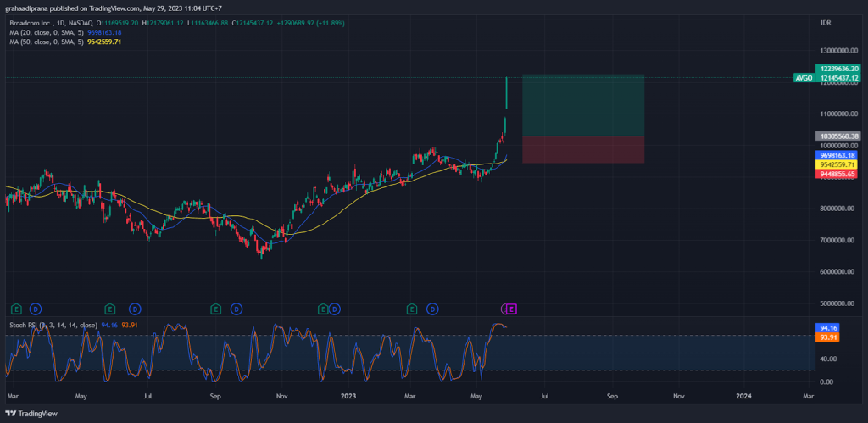
Task: Click the dividend D marker near March 2022
Action: [36, 309]
